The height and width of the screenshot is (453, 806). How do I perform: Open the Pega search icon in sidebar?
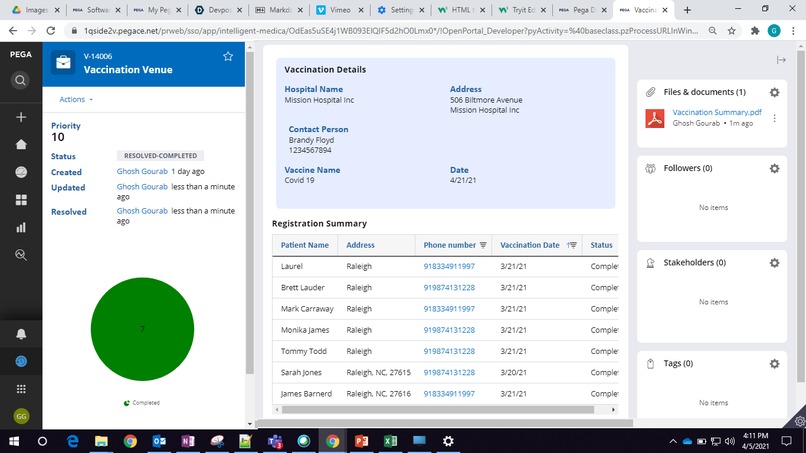point(21,81)
